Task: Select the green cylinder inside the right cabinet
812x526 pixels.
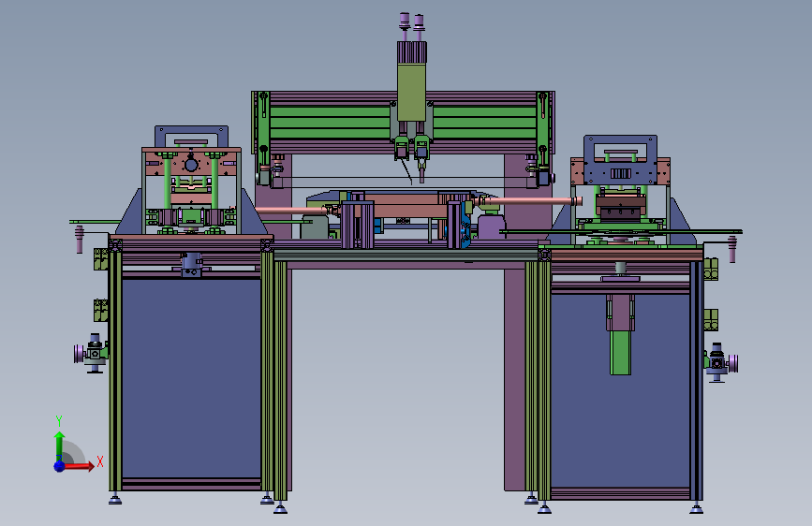Action: click(x=620, y=353)
